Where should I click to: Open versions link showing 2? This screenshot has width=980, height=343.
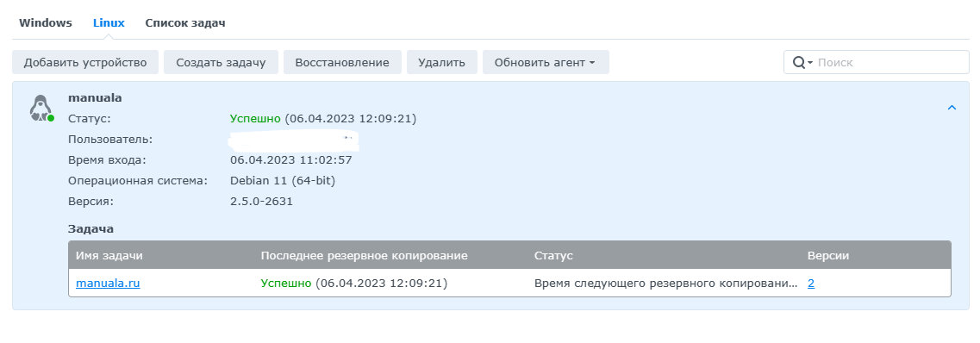810,283
